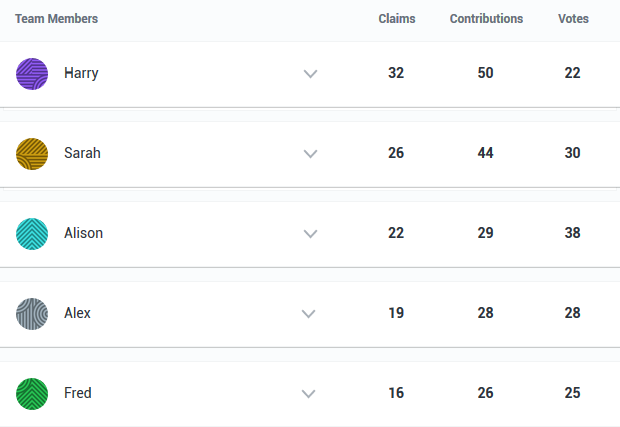Screen dimensions: 620x427
Task: Expand Fred's row chevron
Action: [308, 394]
